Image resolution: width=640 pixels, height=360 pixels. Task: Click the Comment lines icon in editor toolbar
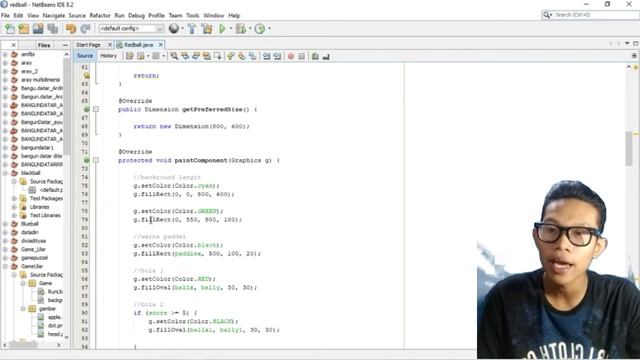tap(315, 56)
